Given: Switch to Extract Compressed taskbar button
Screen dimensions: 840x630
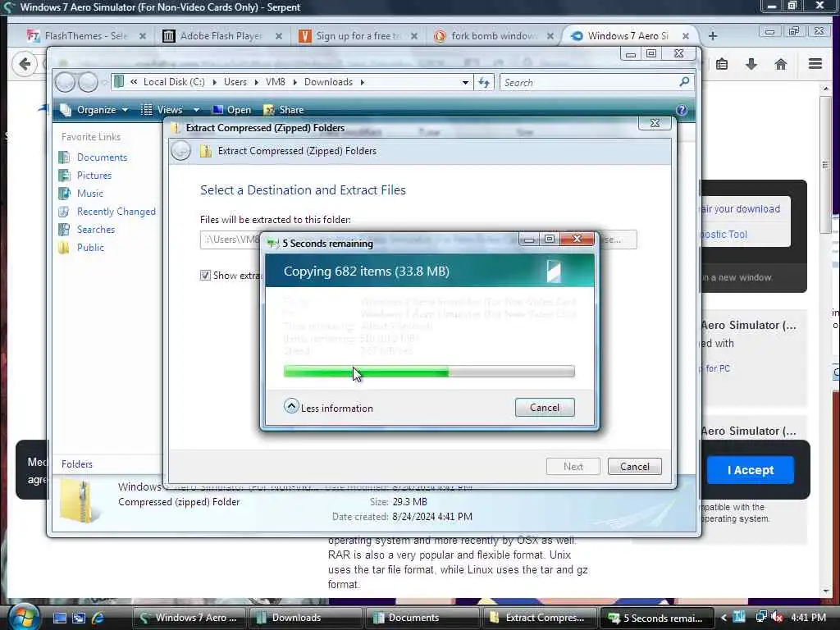Looking at the screenshot, I should pos(540,618).
